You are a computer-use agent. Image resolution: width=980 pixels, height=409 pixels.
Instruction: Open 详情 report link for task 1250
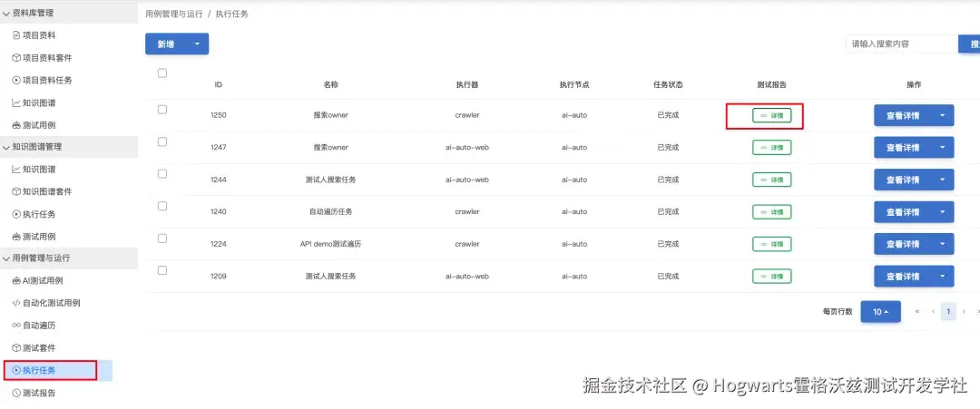click(x=772, y=115)
